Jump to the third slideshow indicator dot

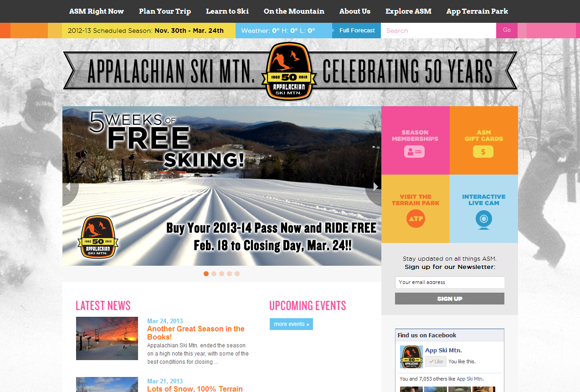click(x=221, y=274)
